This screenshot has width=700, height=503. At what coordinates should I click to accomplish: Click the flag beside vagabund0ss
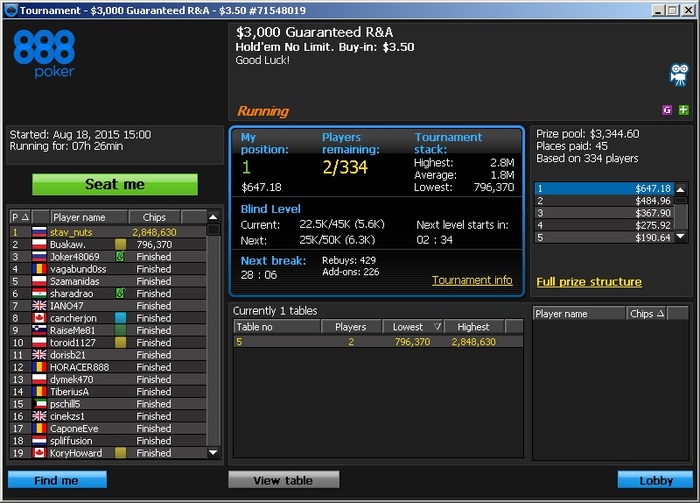pos(39,269)
